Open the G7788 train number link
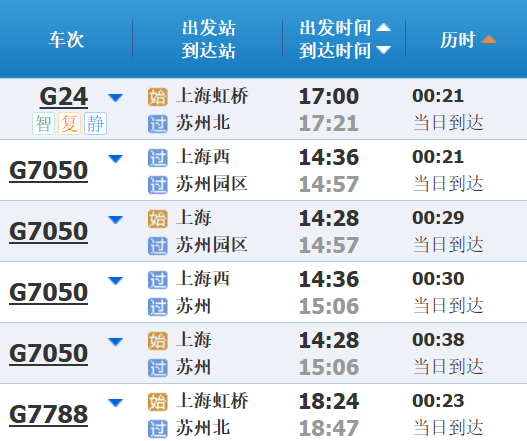 (49, 414)
